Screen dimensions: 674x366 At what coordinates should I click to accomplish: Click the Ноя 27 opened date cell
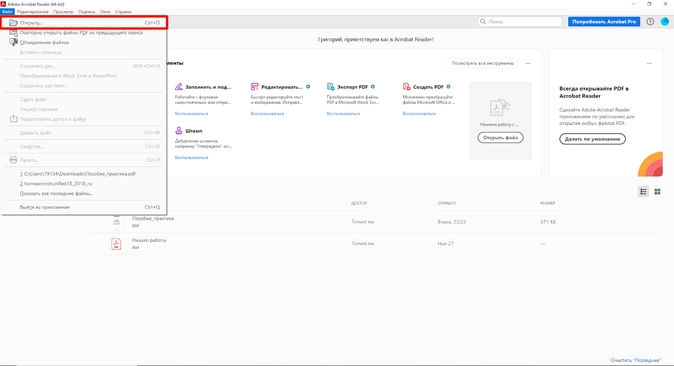tap(445, 244)
